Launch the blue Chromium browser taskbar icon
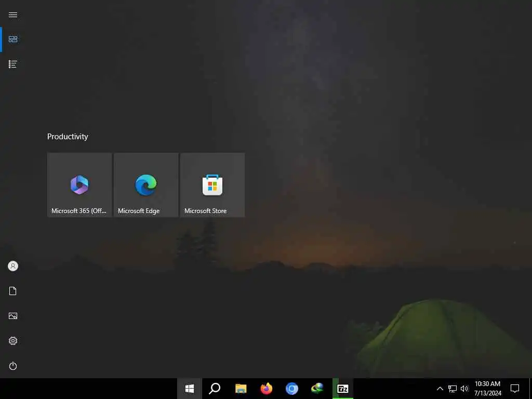Viewport: 532px width, 399px height. [x=292, y=389]
